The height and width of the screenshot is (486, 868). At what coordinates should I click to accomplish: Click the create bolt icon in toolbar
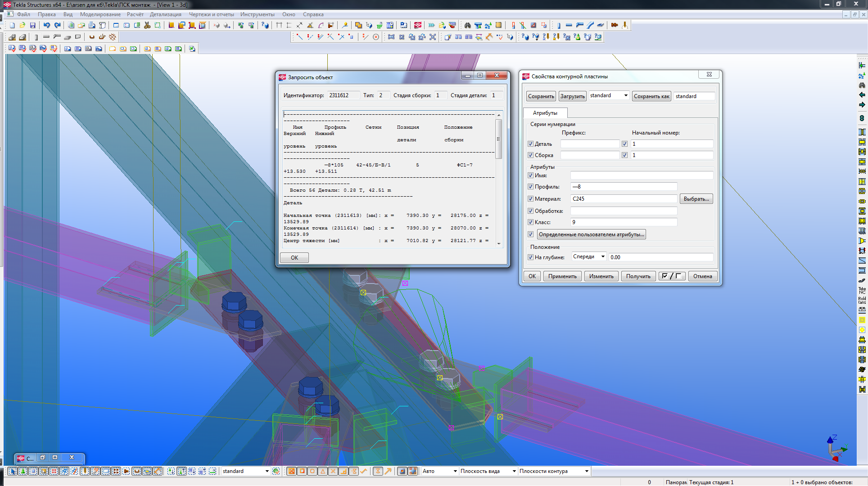pos(615,25)
